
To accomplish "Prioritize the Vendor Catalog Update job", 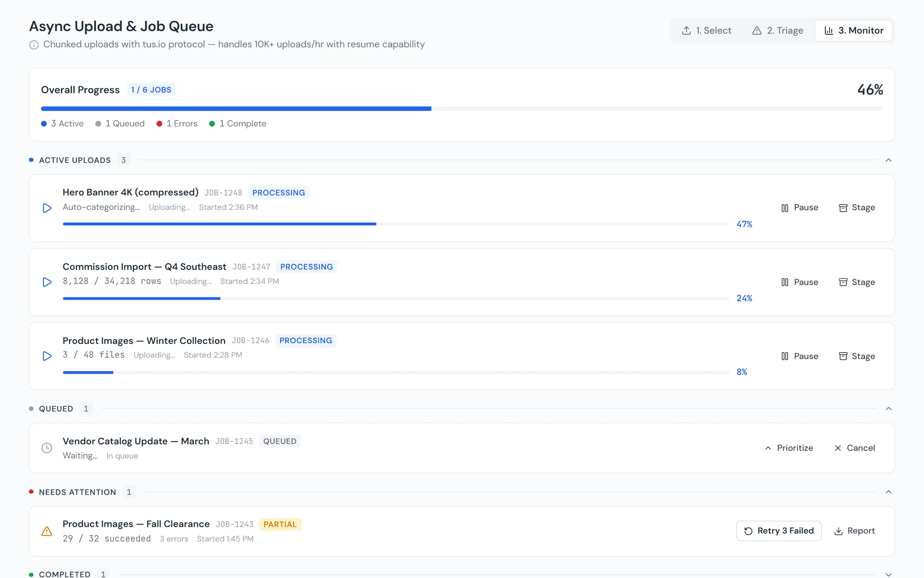I will click(789, 448).
